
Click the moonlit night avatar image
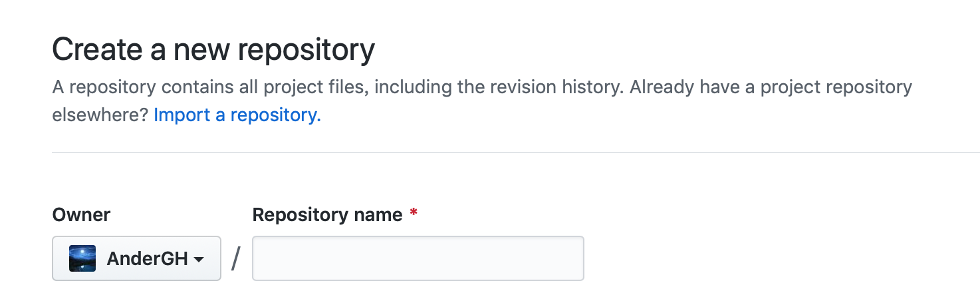tap(82, 258)
